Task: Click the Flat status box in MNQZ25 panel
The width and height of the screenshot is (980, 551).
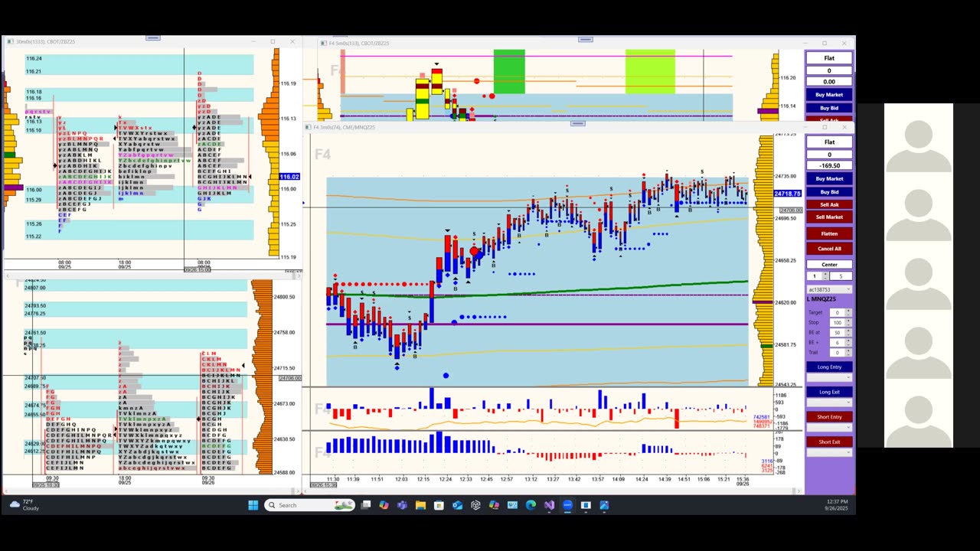Action: click(x=829, y=142)
